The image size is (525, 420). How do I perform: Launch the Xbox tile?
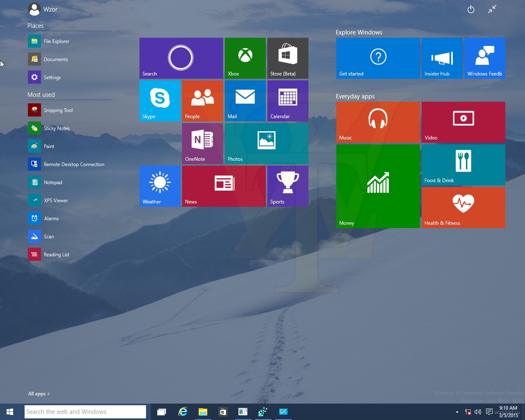[x=245, y=58]
